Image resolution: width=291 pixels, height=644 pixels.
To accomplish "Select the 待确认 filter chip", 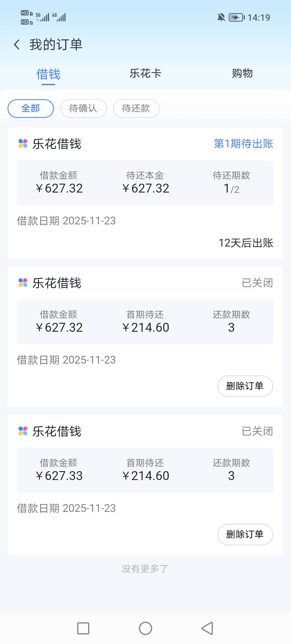I will click(83, 108).
